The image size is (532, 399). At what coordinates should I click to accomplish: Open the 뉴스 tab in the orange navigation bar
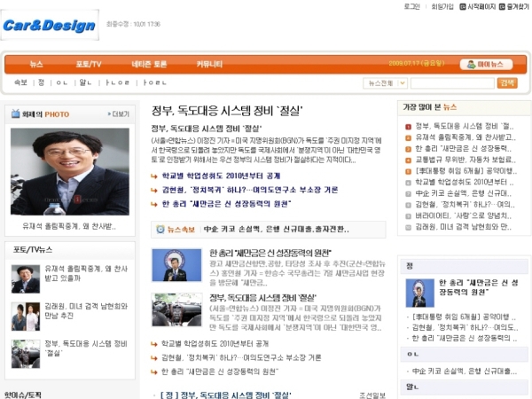click(36, 64)
